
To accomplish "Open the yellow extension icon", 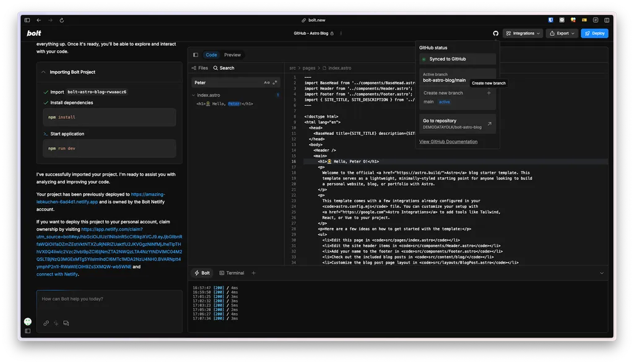I will pyautogui.click(x=584, y=20).
